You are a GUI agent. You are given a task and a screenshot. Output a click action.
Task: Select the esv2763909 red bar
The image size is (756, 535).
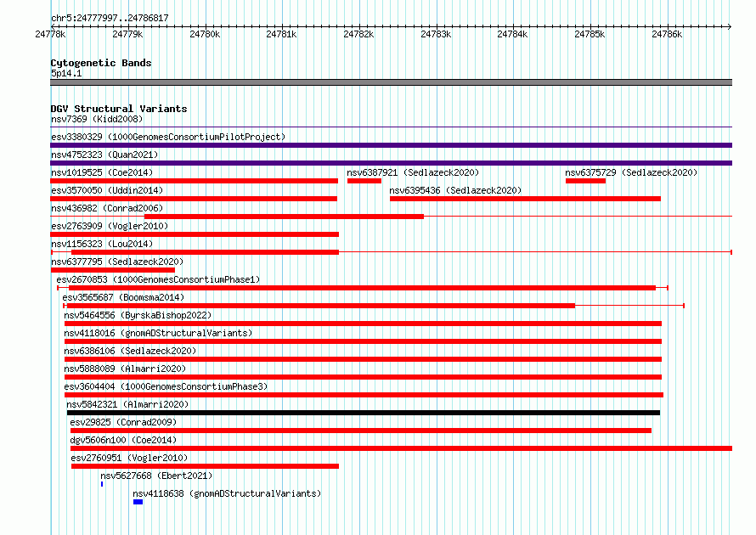pyautogui.click(x=195, y=234)
